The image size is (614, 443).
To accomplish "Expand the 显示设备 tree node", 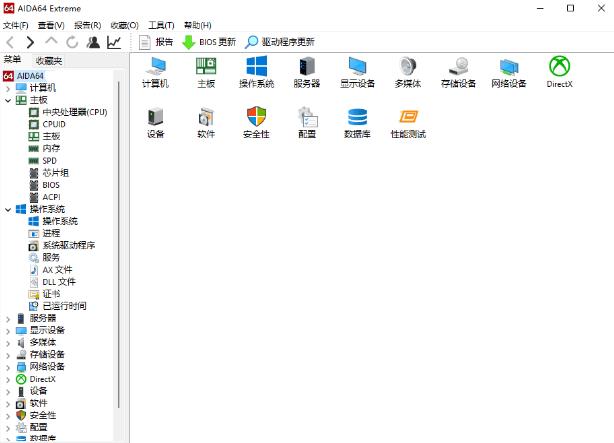I will [x=8, y=331].
